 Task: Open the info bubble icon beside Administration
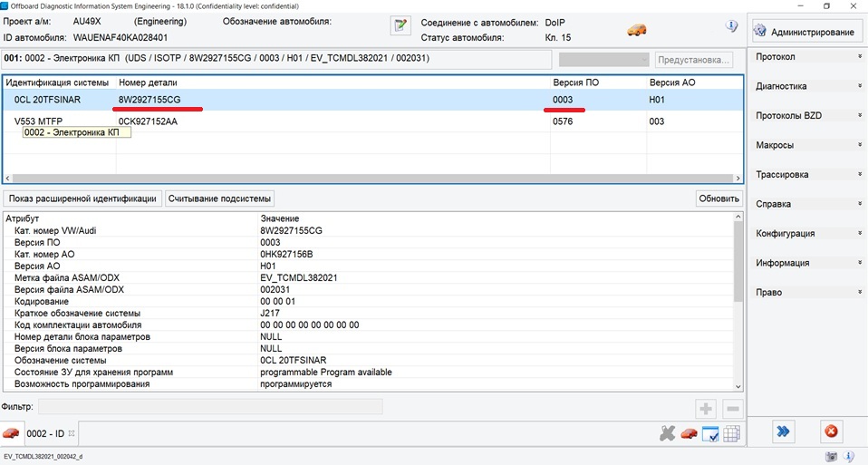(732, 26)
